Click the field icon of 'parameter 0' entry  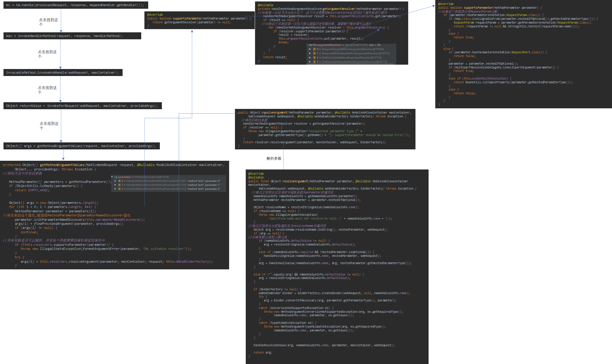119,181
